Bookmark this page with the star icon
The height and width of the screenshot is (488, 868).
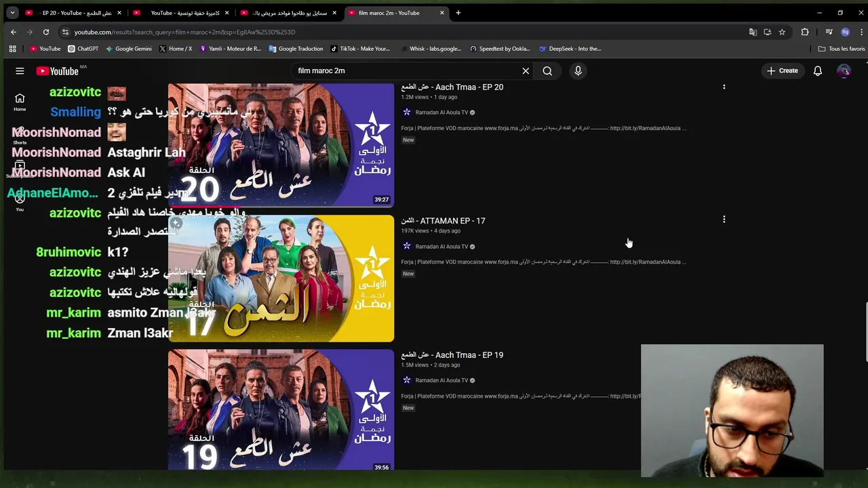(x=782, y=32)
